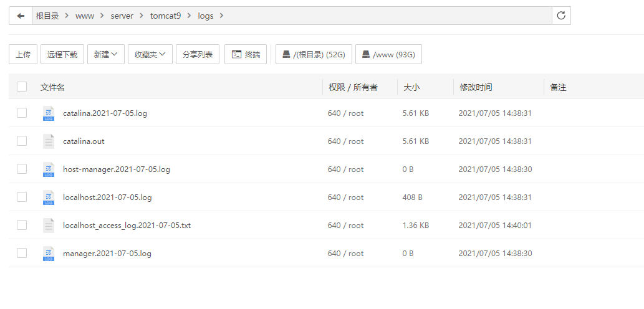Click the manager.2021-07-05.log file icon
The height and width of the screenshot is (309, 644).
49,254
